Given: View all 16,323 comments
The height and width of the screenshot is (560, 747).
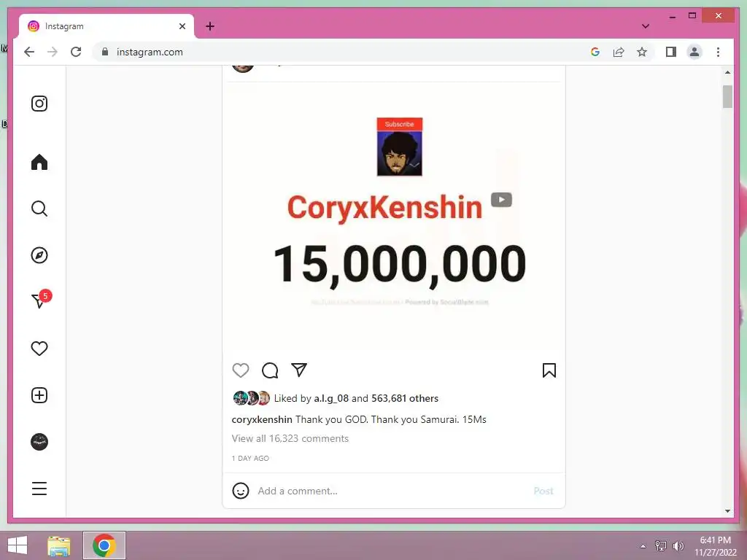Looking at the screenshot, I should coord(290,438).
